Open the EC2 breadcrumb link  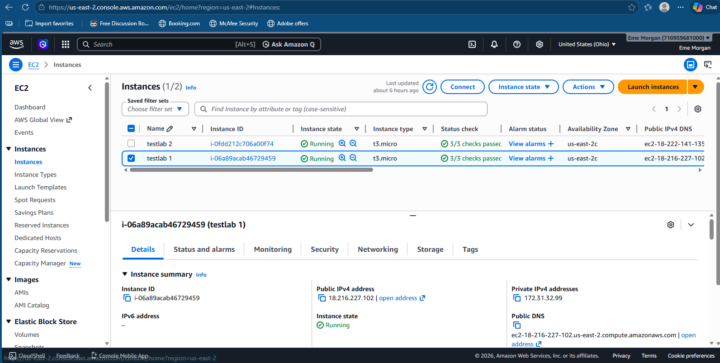[x=33, y=65]
